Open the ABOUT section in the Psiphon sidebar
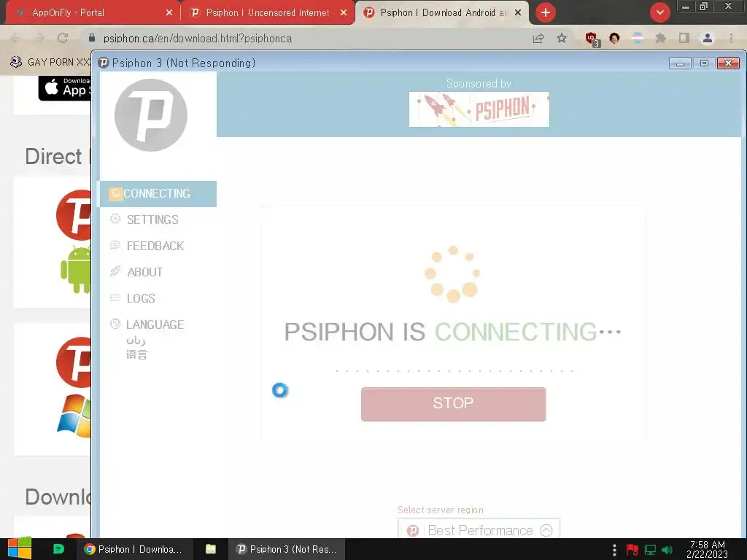The image size is (747, 560). pos(145,272)
